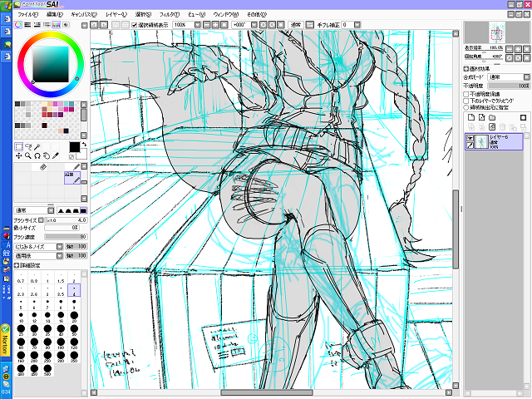This screenshot has width=532, height=399.
Task: Collapse the advanced settings section
Action: (17, 265)
